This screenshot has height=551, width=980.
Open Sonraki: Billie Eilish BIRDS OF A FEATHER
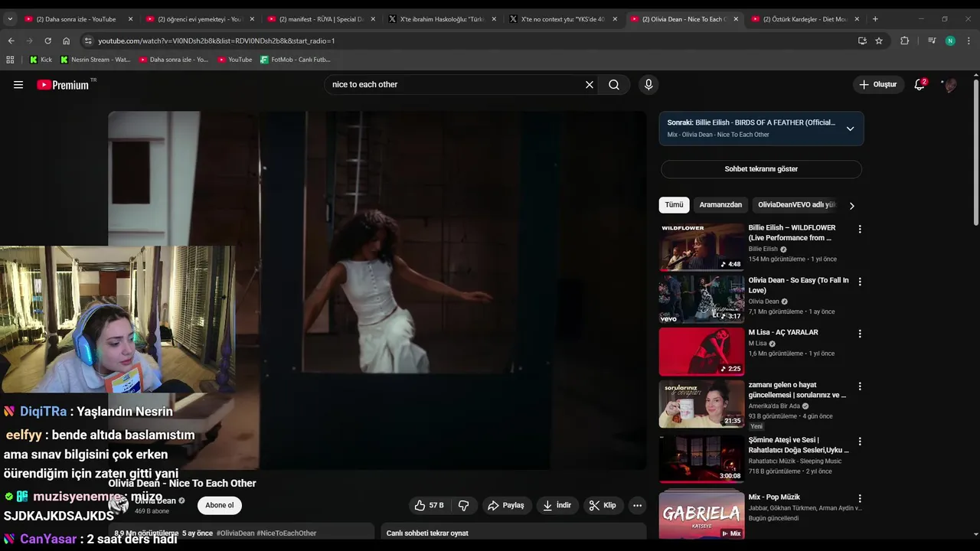[x=751, y=122]
